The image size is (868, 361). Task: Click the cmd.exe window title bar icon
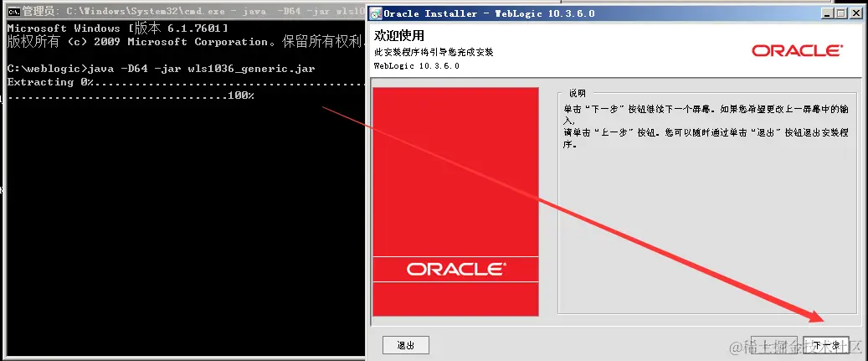14,11
